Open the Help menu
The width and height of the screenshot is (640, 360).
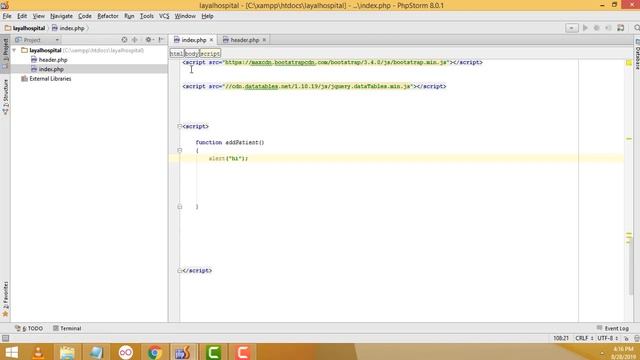(x=207, y=16)
